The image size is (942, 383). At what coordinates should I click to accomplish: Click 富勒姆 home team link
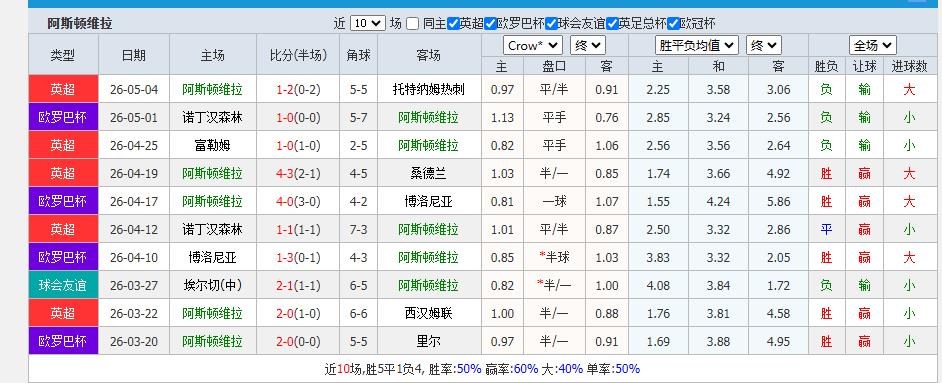tap(212, 145)
